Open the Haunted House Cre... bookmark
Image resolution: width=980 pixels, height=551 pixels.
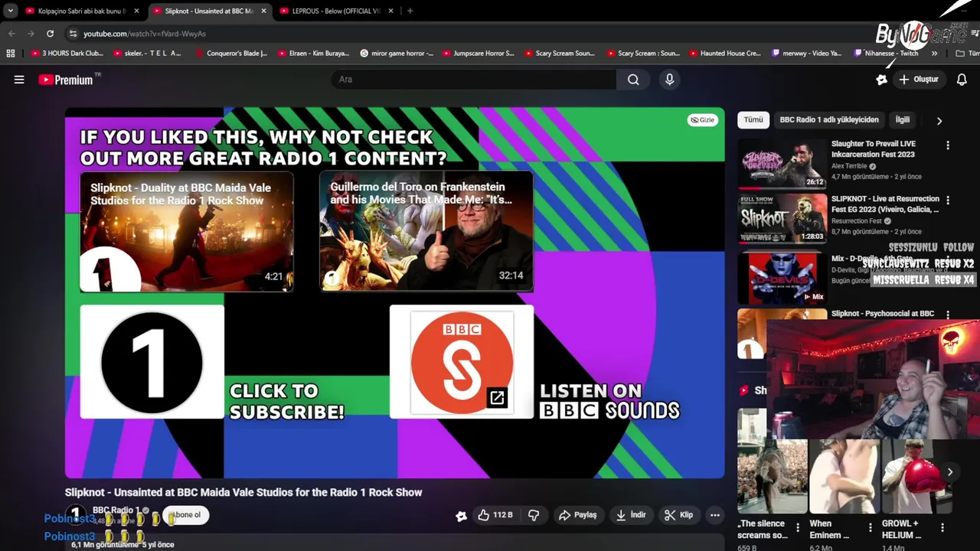pyautogui.click(x=724, y=54)
